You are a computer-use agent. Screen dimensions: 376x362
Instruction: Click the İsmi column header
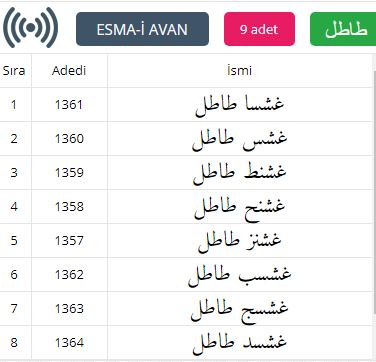pos(239,71)
